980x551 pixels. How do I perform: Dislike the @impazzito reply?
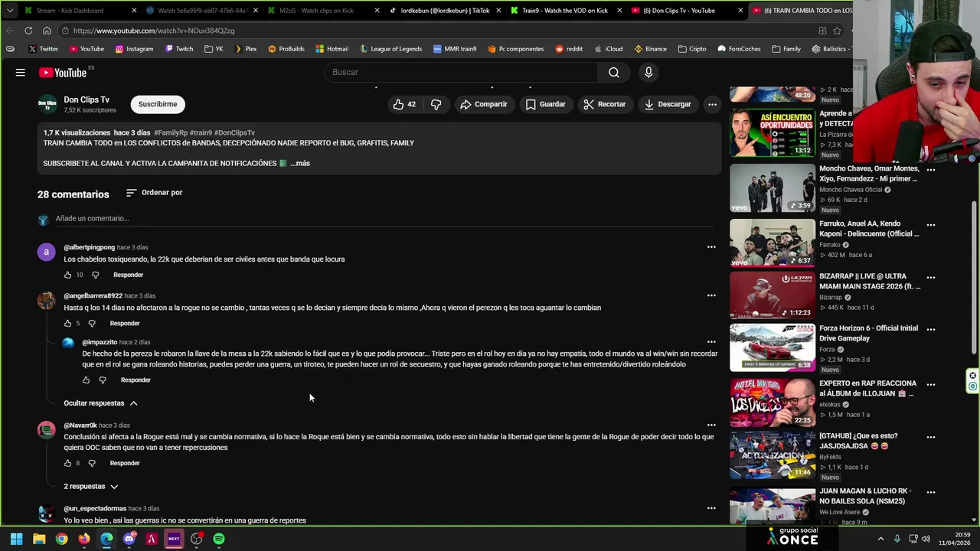(x=103, y=380)
